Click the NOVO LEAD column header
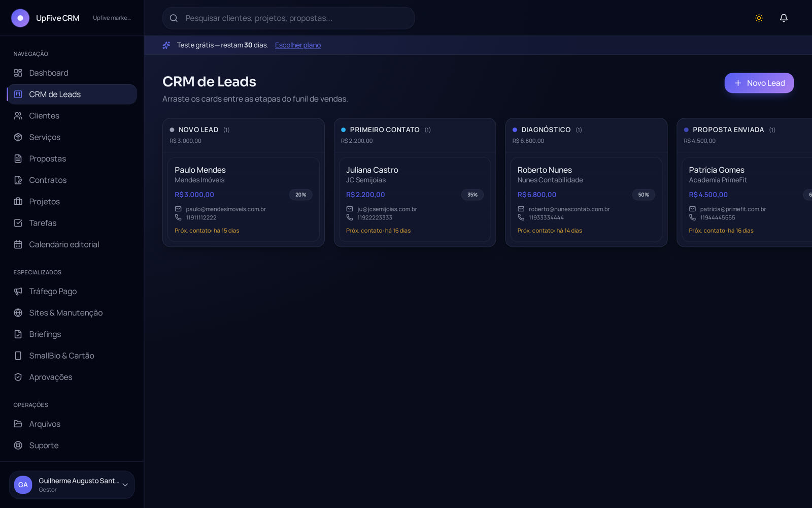Screen dimensions: 812x508 tap(244, 135)
